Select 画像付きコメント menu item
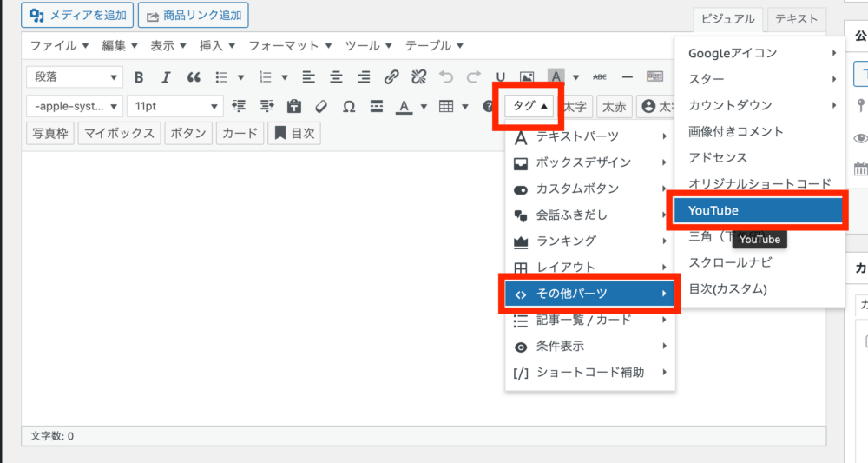Viewport: 868px width, 463px height. [x=759, y=131]
